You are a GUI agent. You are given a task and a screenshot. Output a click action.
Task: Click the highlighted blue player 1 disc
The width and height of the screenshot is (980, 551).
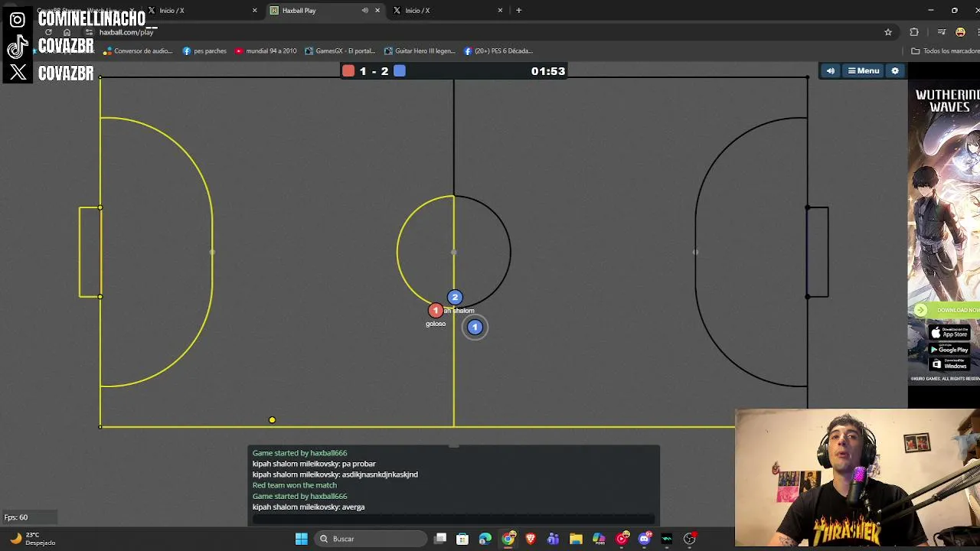pyautogui.click(x=475, y=328)
